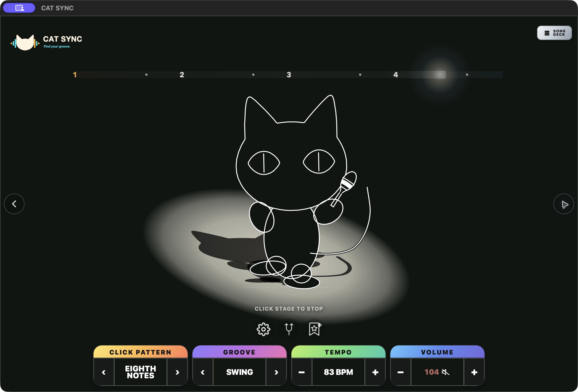Image resolution: width=578 pixels, height=392 pixels.
Task: Click beat 4 on the beat bar
Action: pyautogui.click(x=396, y=75)
